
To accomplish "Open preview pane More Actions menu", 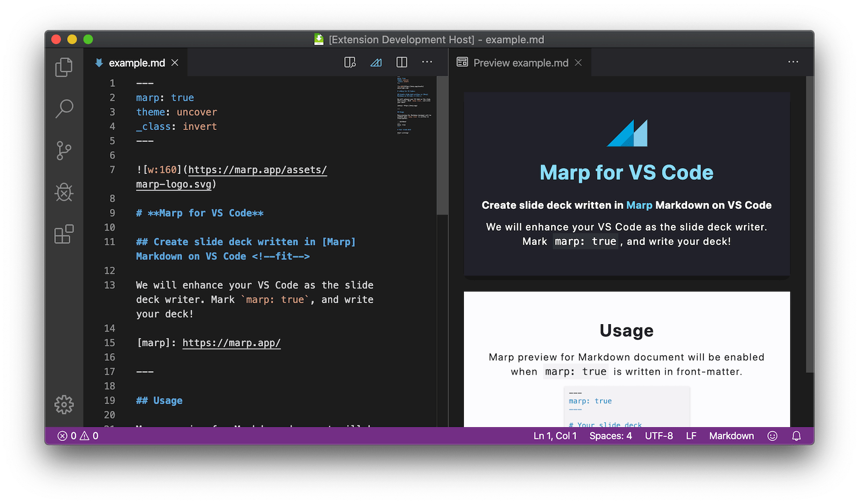I will pos(793,62).
